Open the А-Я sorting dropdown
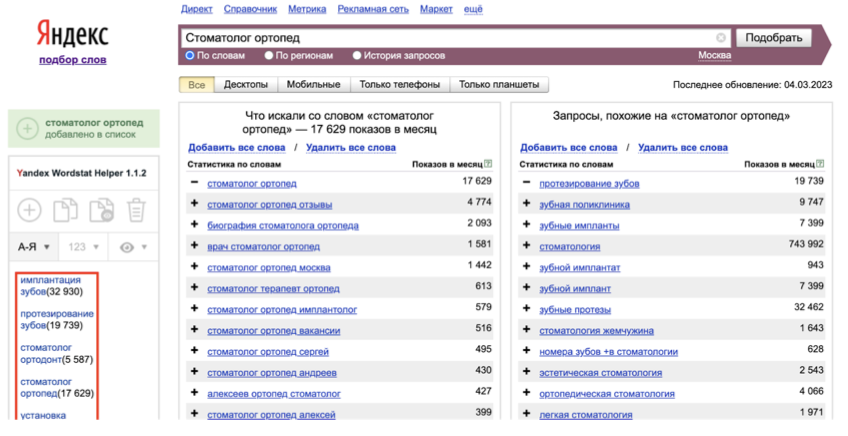 pyautogui.click(x=34, y=247)
